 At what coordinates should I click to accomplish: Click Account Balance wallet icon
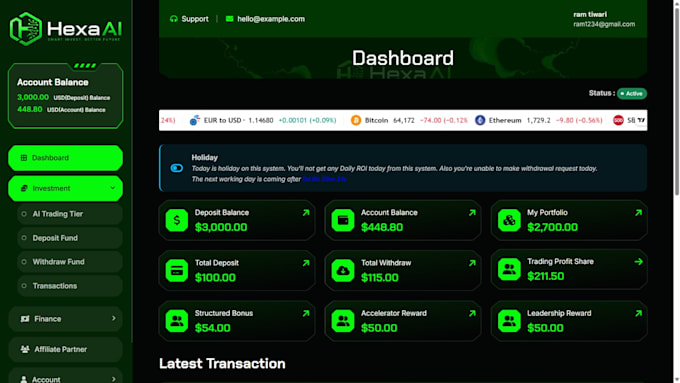tap(343, 220)
